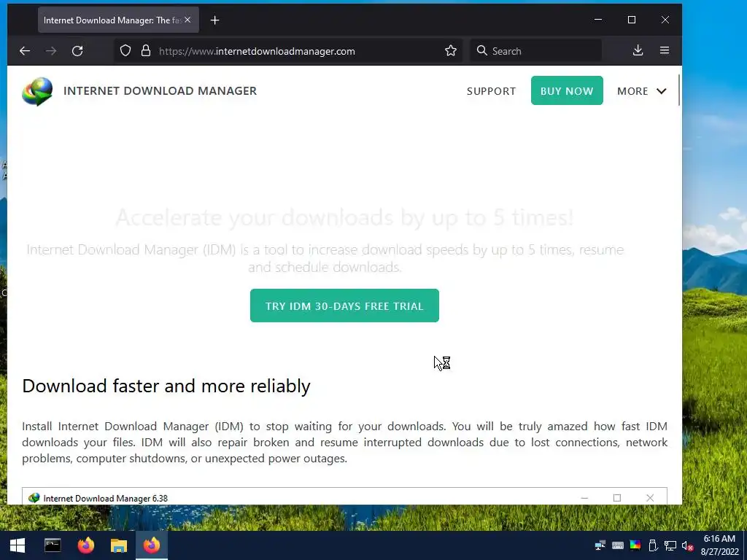Click the padlock site security icon

146,51
